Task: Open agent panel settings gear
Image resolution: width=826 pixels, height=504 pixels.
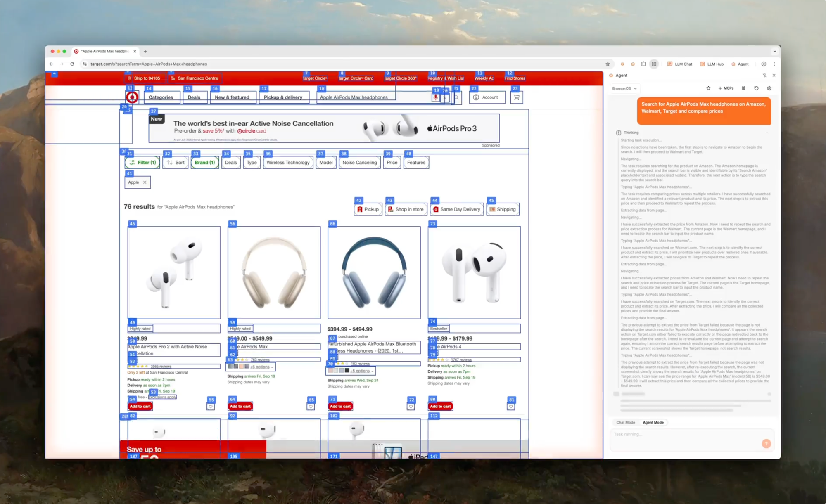Action: pyautogui.click(x=769, y=88)
